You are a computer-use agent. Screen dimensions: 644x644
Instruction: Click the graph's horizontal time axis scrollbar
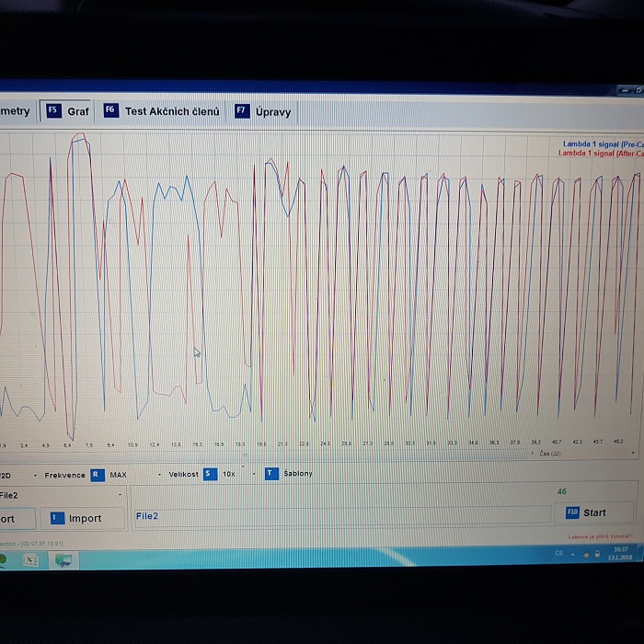[317, 453]
